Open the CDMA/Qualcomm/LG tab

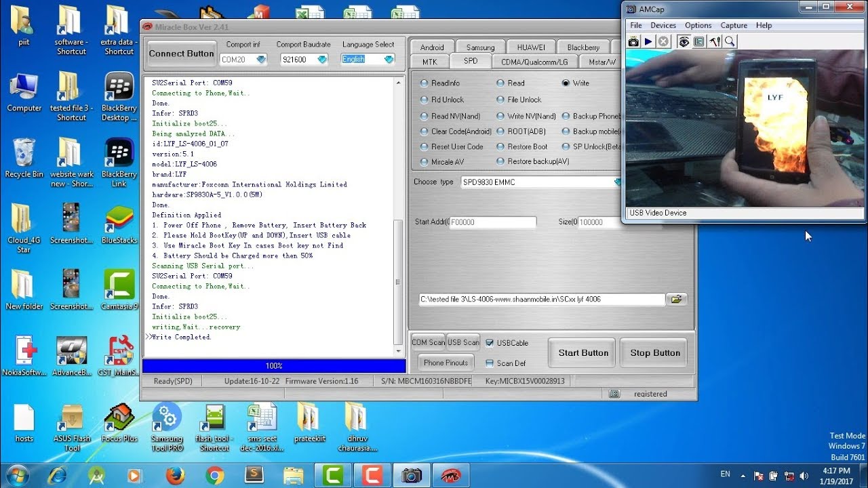tap(534, 61)
